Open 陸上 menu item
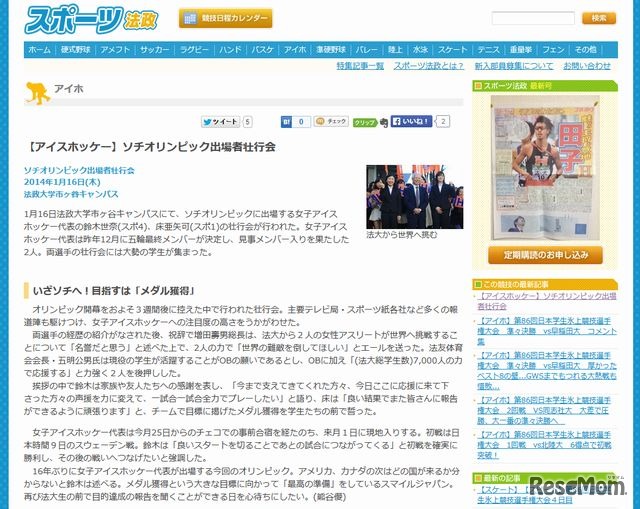The image size is (640, 509). click(395, 50)
